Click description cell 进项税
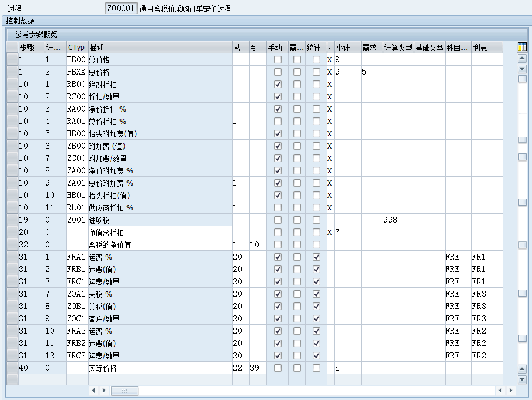This screenshot has height=400, width=532. 160,220
